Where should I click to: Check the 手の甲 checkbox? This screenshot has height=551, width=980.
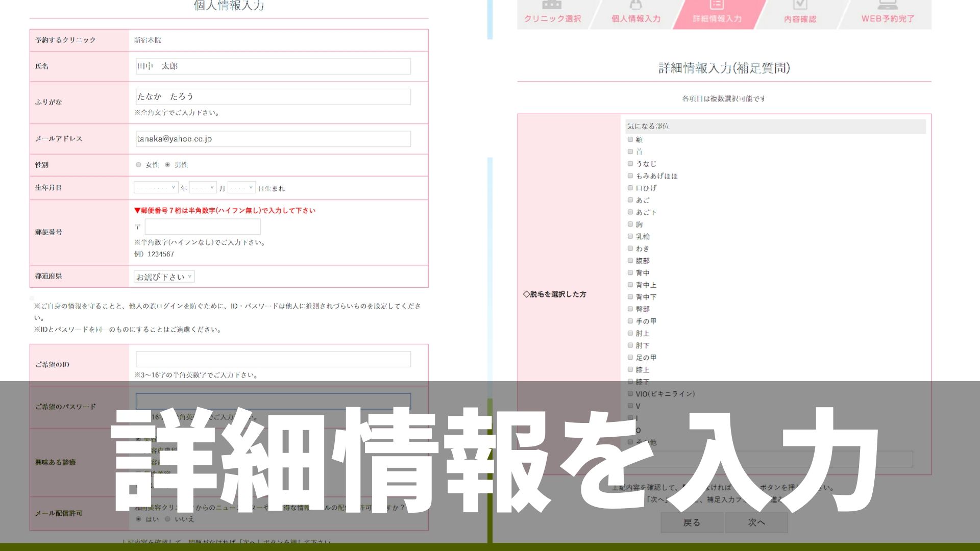[630, 321]
